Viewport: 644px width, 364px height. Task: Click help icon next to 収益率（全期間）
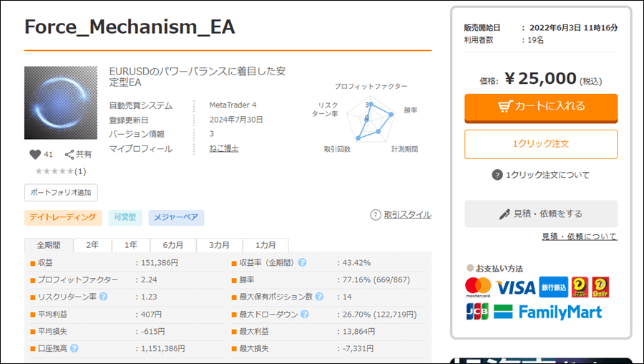click(303, 263)
